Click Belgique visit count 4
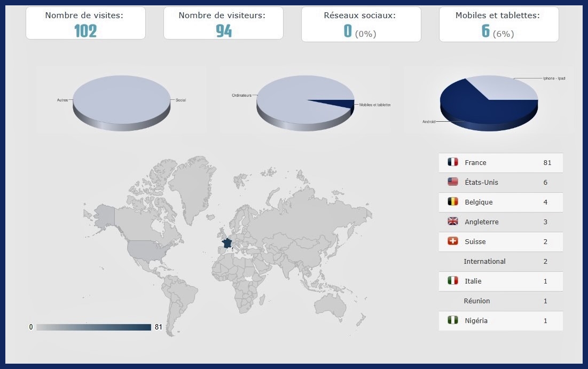The width and height of the screenshot is (588, 369). [545, 202]
